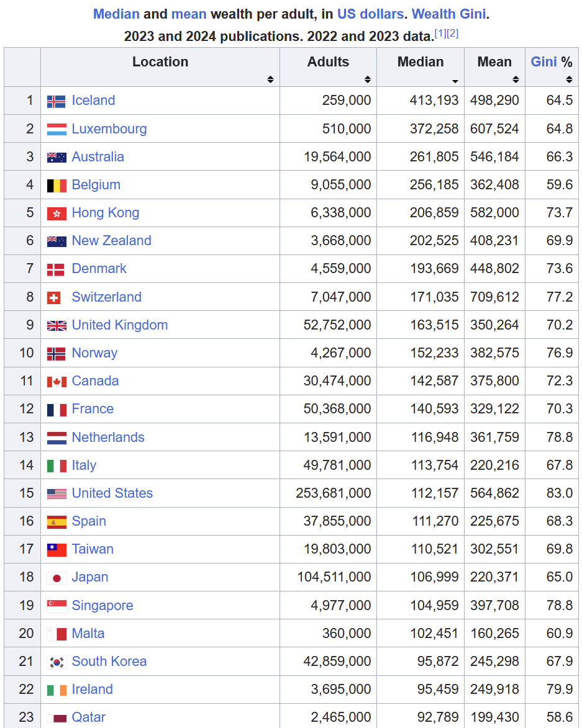Click the Iceland flag icon
Image resolution: width=582 pixels, height=728 pixels.
[x=56, y=101]
